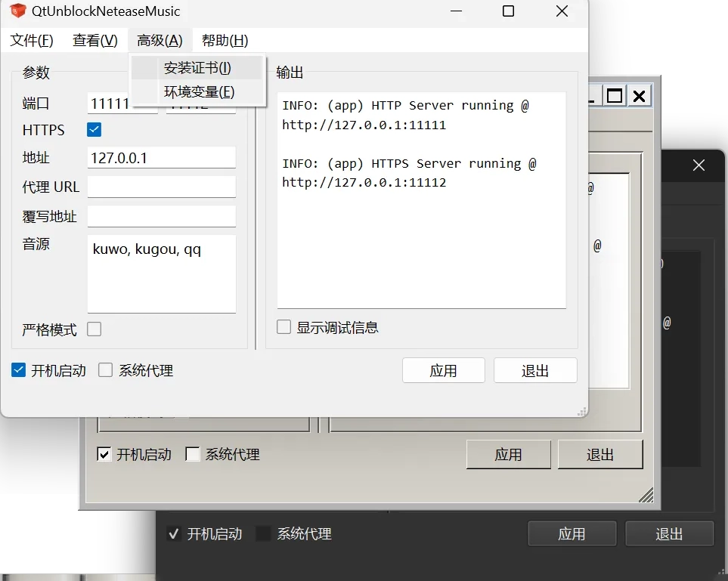Disable 开机启动 auto-start
This screenshot has width=728, height=581.
coord(17,369)
